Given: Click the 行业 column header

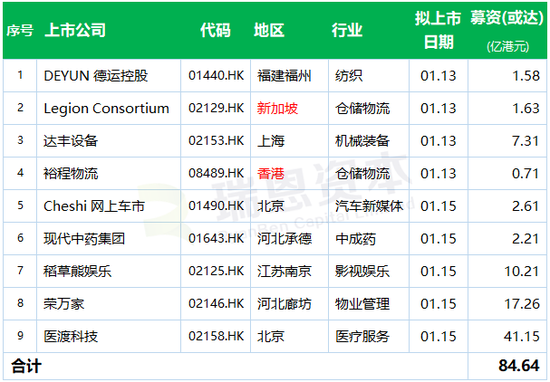Looking at the screenshot, I should (x=347, y=30).
